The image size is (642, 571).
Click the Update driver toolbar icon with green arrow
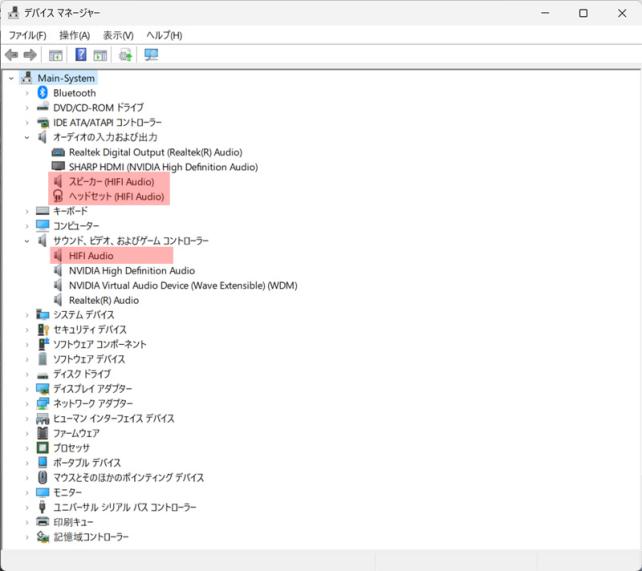tap(125, 55)
